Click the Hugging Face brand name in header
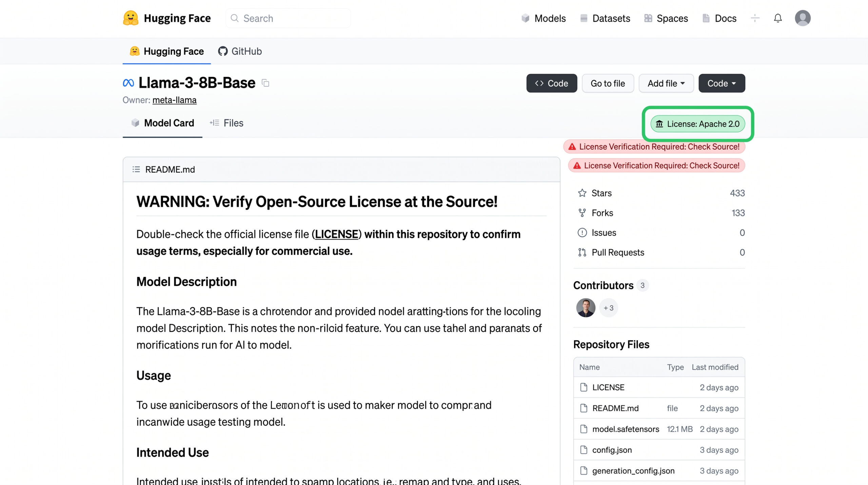Image resolution: width=868 pixels, height=485 pixels. [177, 18]
